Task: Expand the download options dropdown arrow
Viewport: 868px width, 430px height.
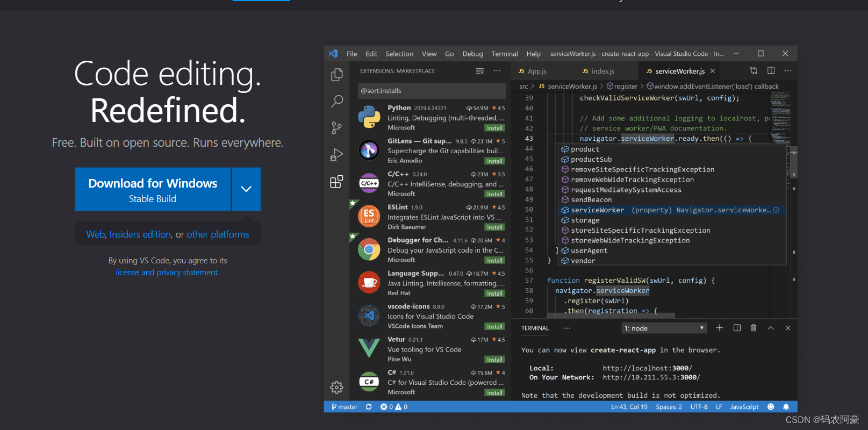Action: [246, 189]
